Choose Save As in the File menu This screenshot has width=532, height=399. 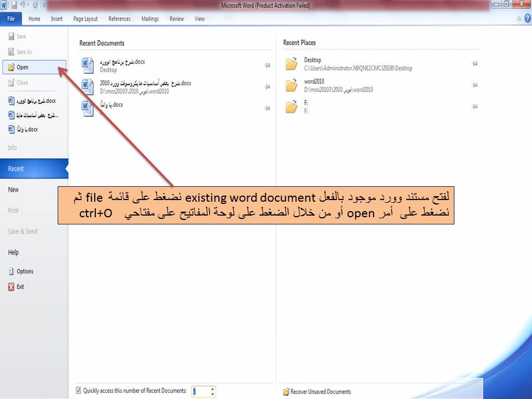(x=20, y=52)
